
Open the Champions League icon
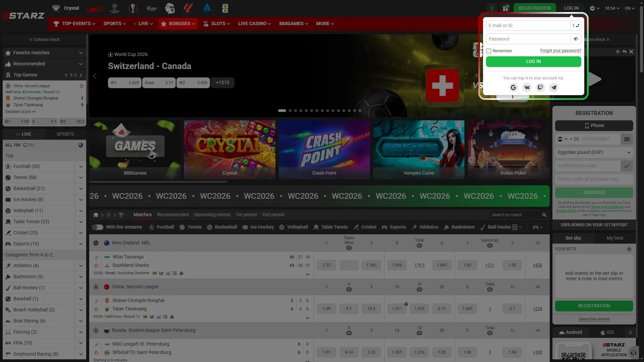(x=115, y=8)
